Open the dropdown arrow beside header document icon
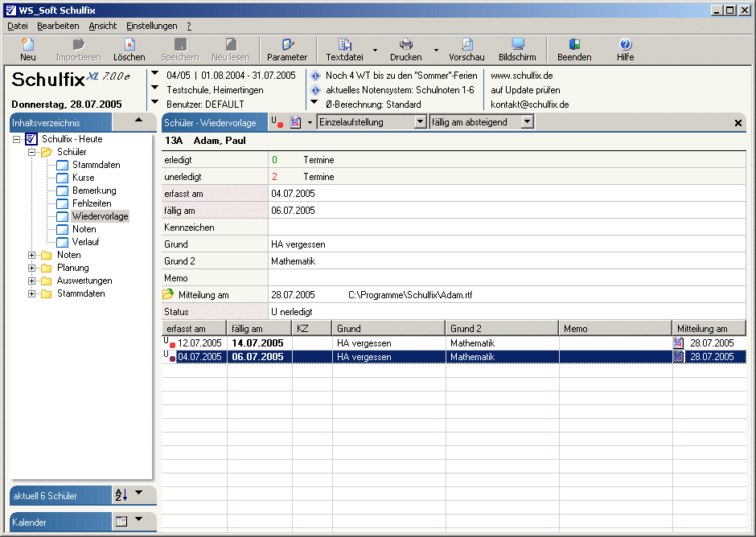This screenshot has height=537, width=756. pos(310,122)
